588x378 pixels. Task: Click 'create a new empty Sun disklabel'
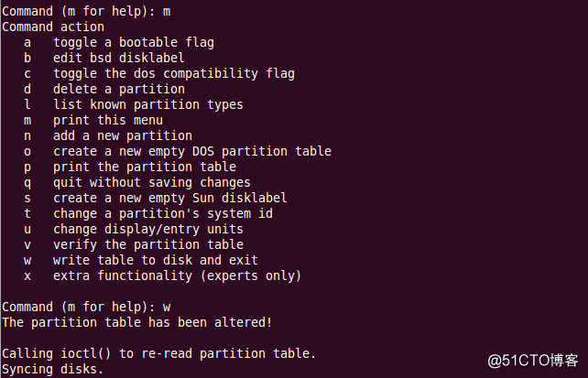point(169,198)
